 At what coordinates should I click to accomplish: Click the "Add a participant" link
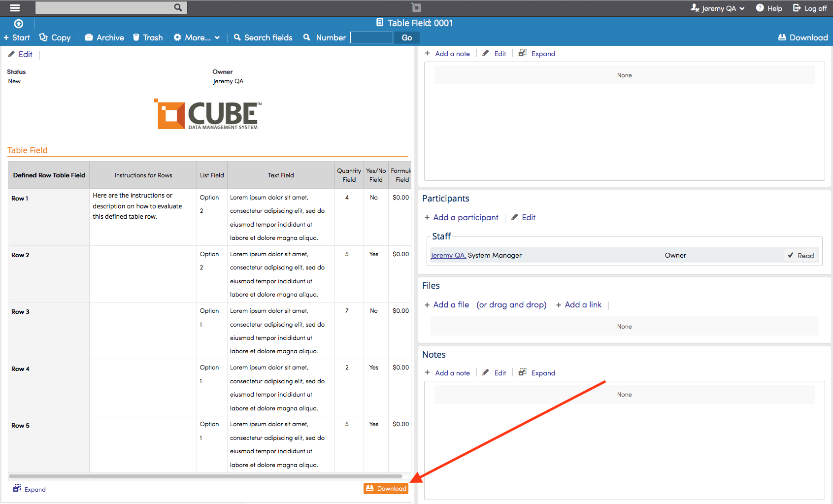coord(462,217)
